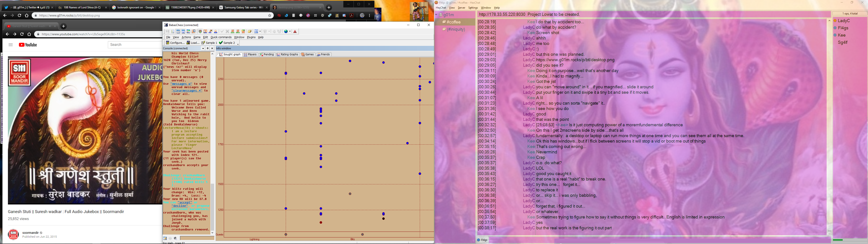Switch to the Samsung Galaxy Tab series tab

243,7
